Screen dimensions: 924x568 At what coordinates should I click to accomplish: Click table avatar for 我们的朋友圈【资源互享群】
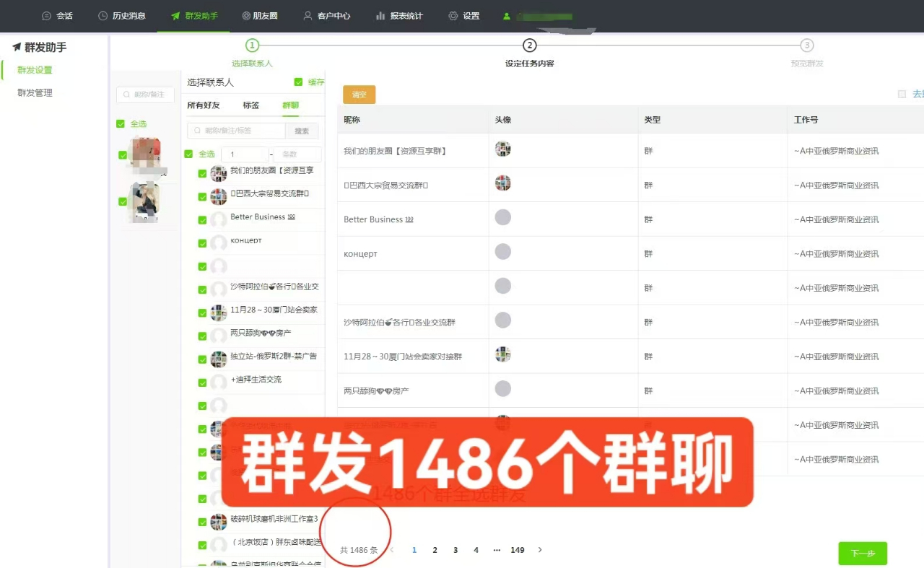click(x=503, y=149)
